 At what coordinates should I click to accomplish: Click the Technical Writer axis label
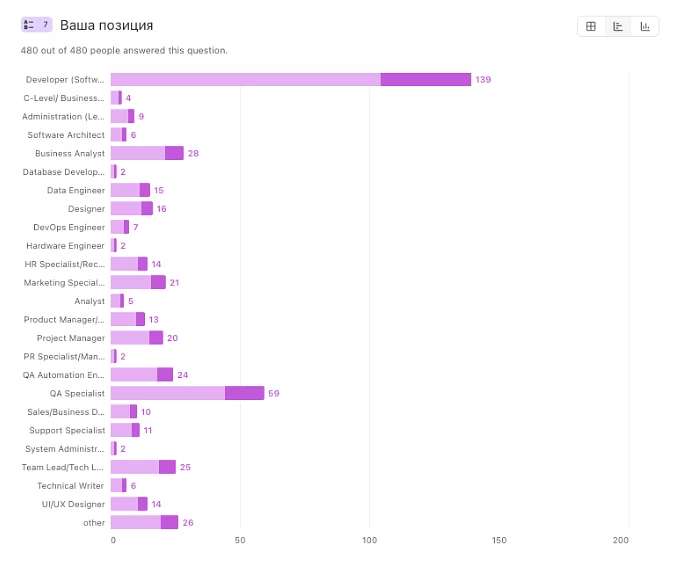(x=70, y=486)
